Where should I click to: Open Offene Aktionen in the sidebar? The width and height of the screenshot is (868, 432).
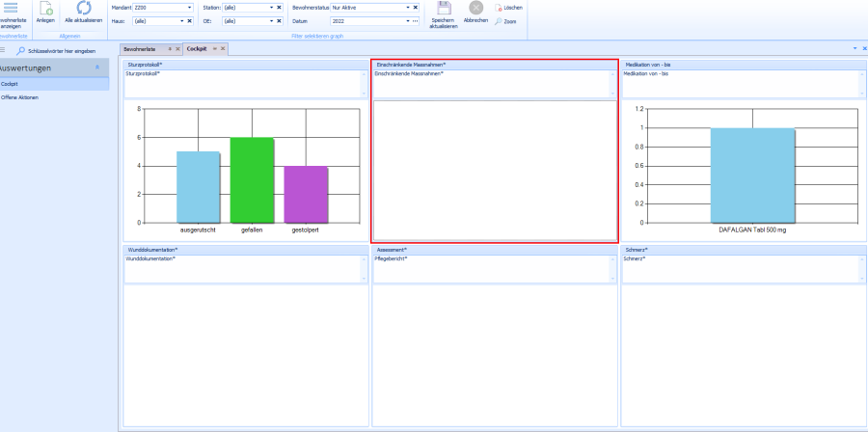pyautogui.click(x=54, y=97)
